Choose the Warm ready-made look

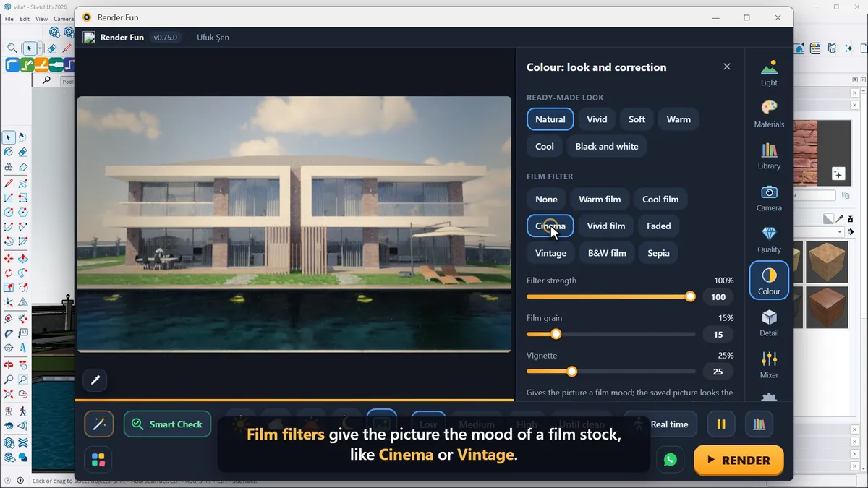(x=678, y=119)
